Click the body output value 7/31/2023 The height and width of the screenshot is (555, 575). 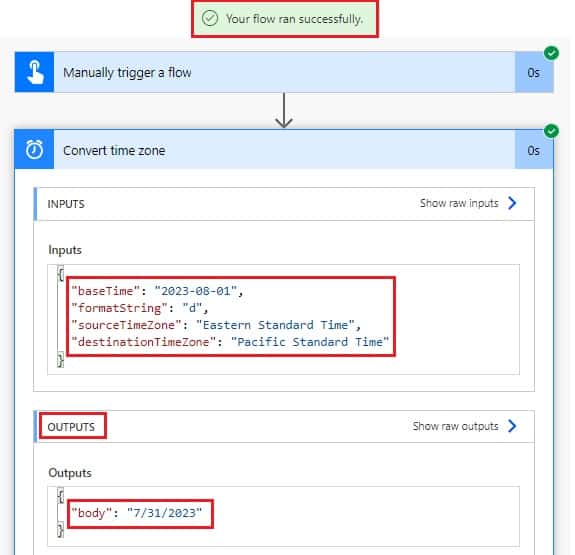164,513
